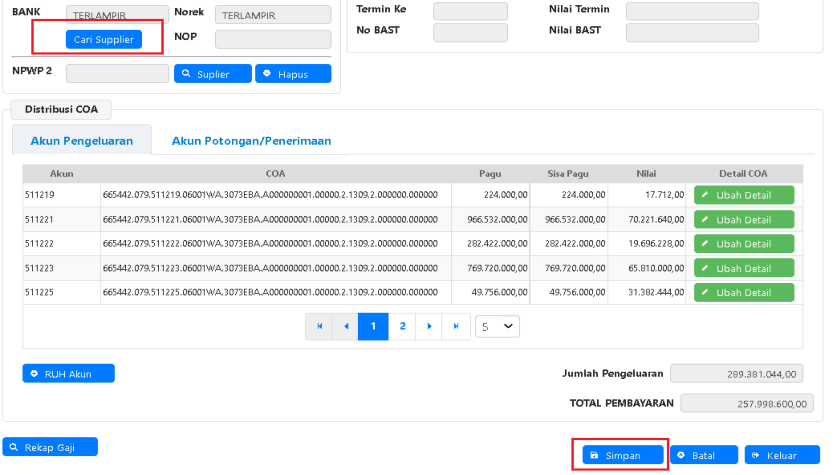837x475 pixels.
Task: Cancel using the Batal button
Action: (x=704, y=455)
